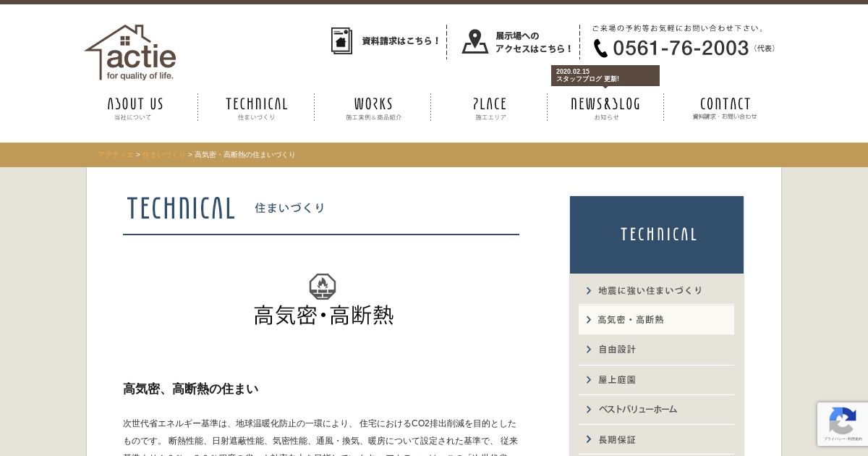Go to the WORKS menu section
The image size is (868, 456).
click(373, 107)
